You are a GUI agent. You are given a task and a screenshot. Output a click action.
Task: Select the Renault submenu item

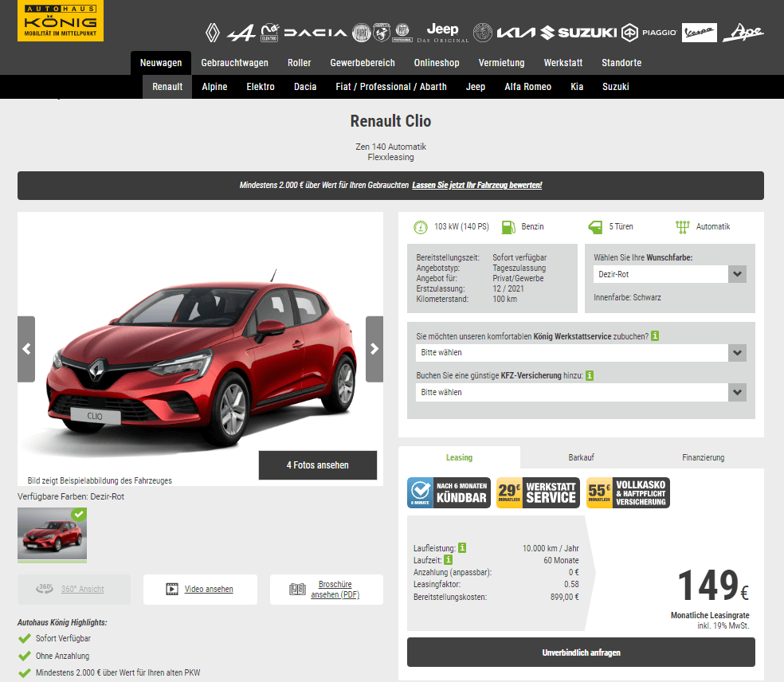click(167, 87)
